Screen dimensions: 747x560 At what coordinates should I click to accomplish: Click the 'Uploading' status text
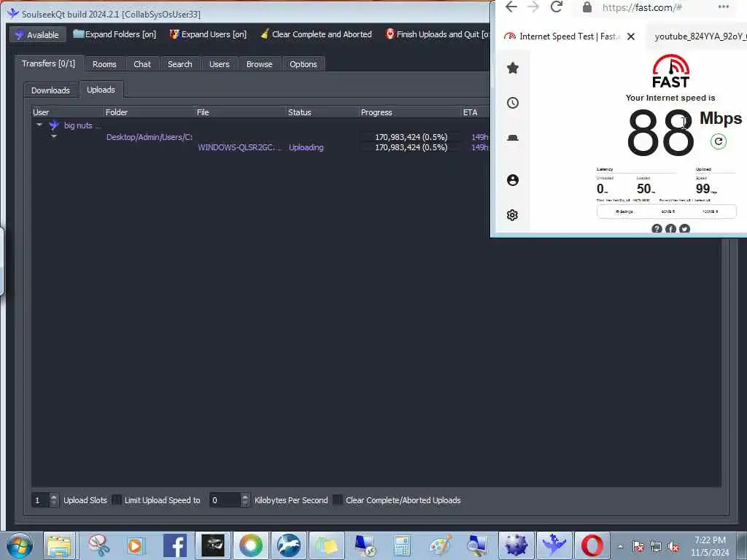pos(306,147)
